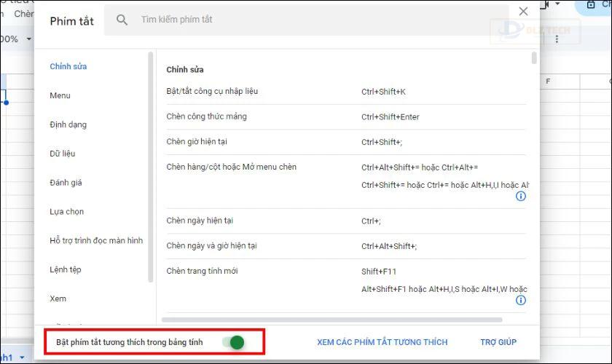Click the Chỉnh sửa section heading

pyautogui.click(x=185, y=70)
